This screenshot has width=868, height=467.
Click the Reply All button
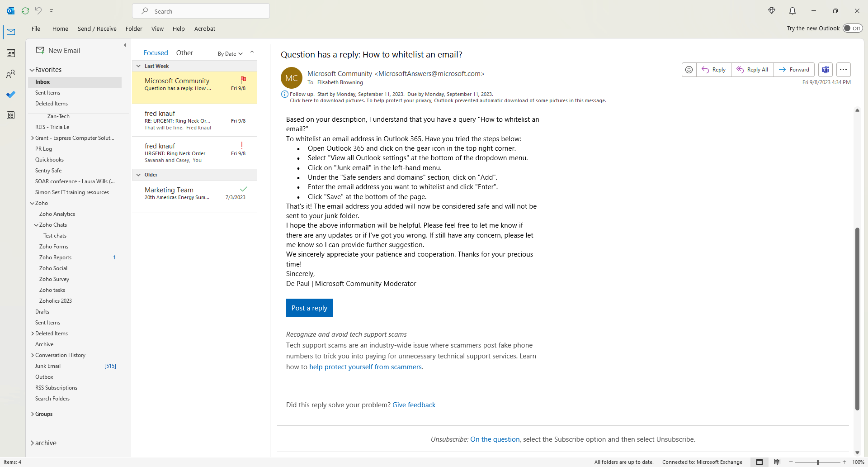752,70
